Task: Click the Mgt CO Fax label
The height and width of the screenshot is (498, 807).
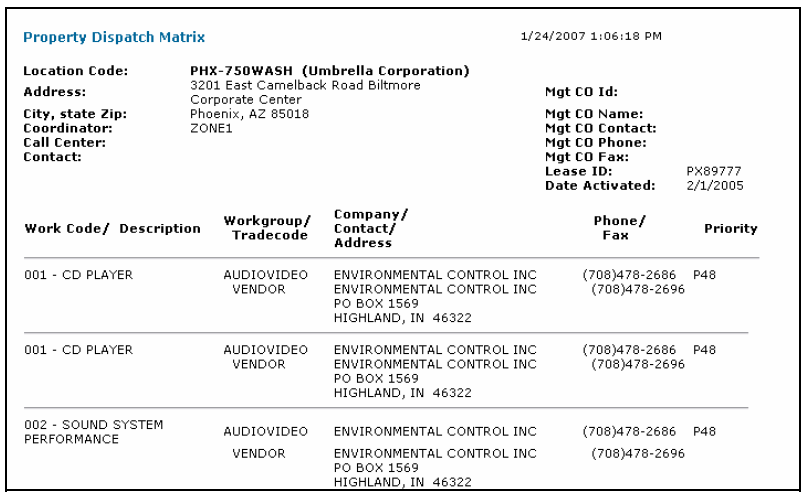Action: (x=587, y=157)
